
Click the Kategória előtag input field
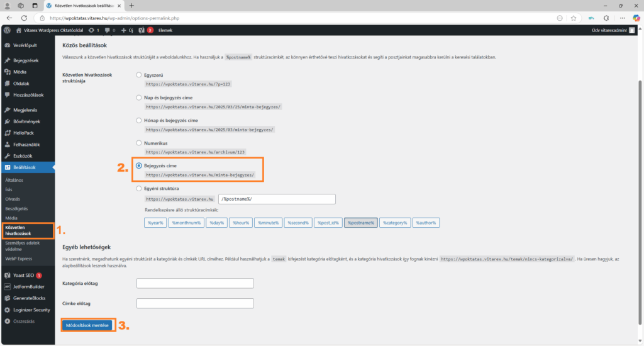[x=194, y=283]
